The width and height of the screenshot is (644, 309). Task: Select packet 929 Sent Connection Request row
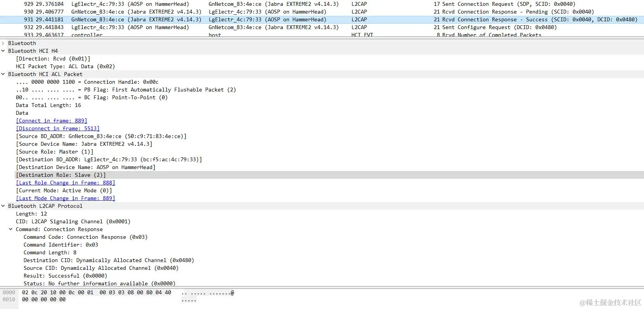click(322, 4)
